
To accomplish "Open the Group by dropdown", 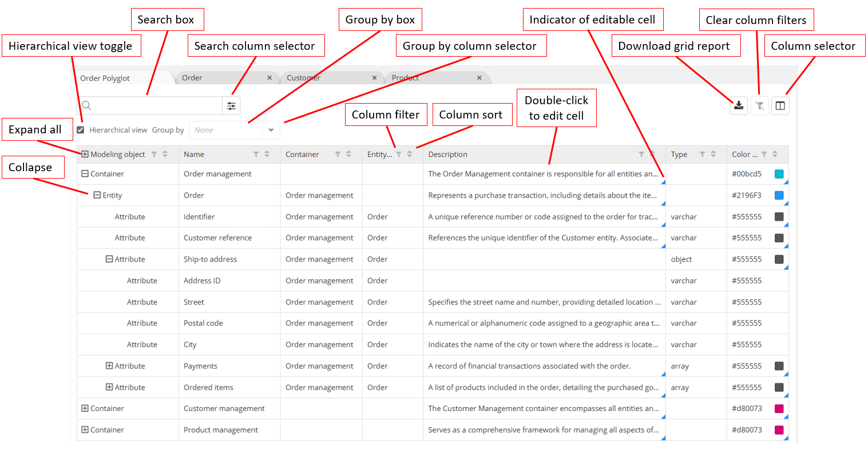I will [271, 130].
